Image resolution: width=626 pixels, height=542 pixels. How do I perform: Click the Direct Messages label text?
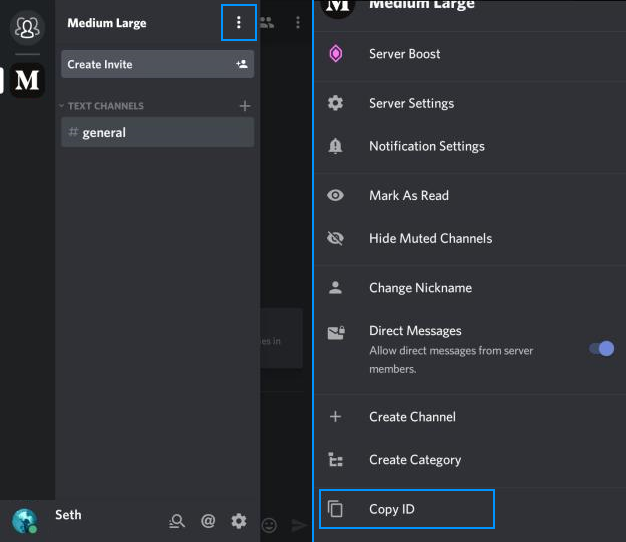point(415,330)
